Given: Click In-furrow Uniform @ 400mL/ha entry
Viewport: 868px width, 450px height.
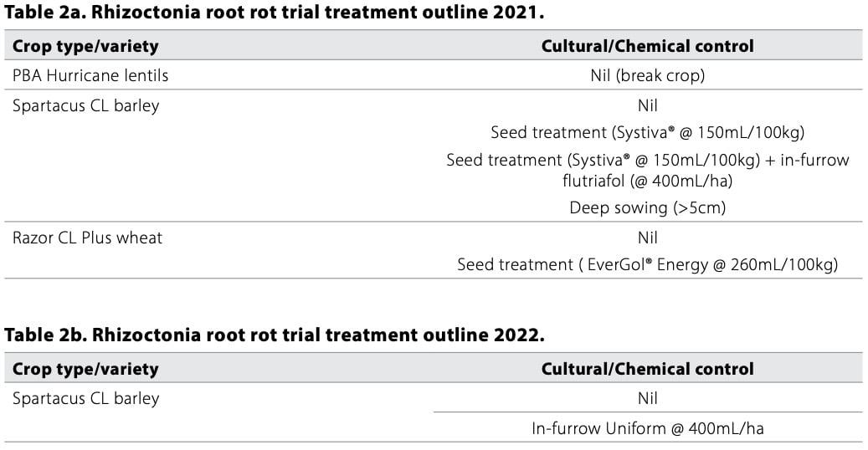Looking at the screenshot, I should tap(647, 429).
